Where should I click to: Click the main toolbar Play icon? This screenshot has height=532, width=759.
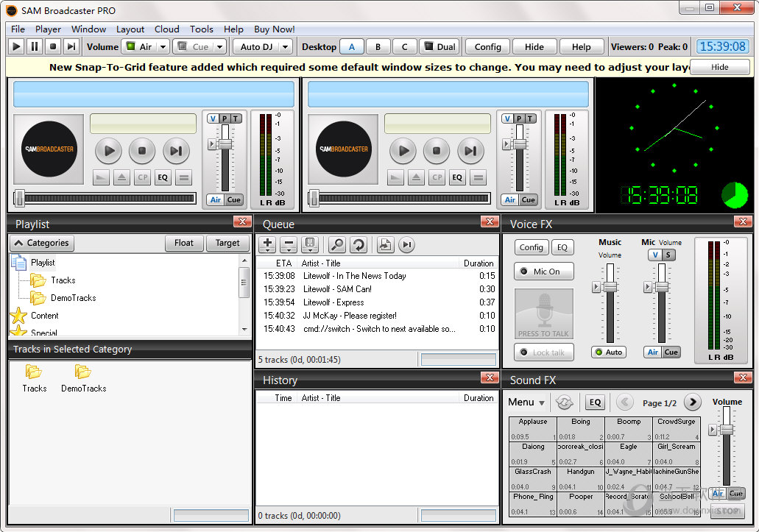tap(16, 47)
